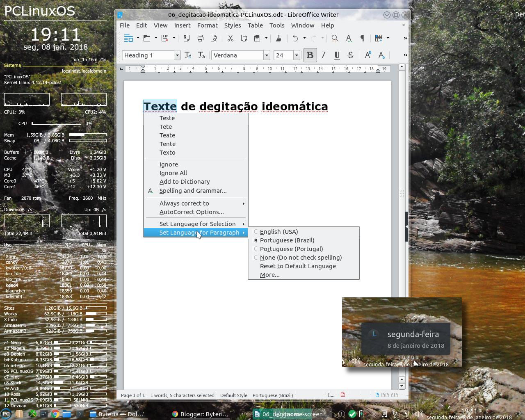Click the Open folder icon in toolbar

(x=147, y=38)
